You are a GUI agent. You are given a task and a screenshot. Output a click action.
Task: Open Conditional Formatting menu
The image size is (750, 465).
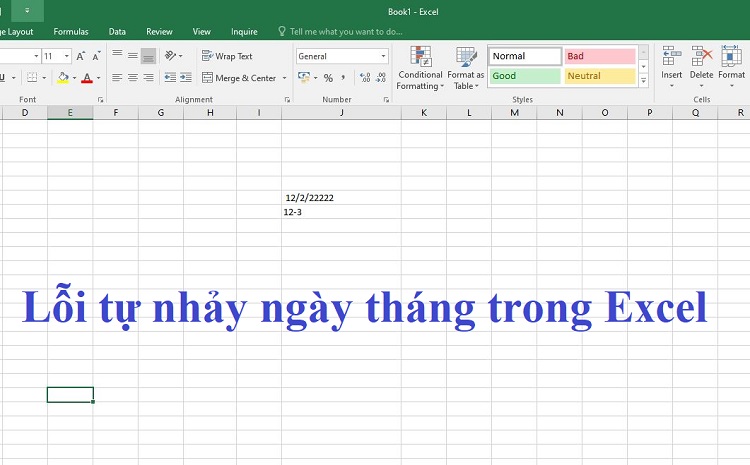click(x=420, y=68)
